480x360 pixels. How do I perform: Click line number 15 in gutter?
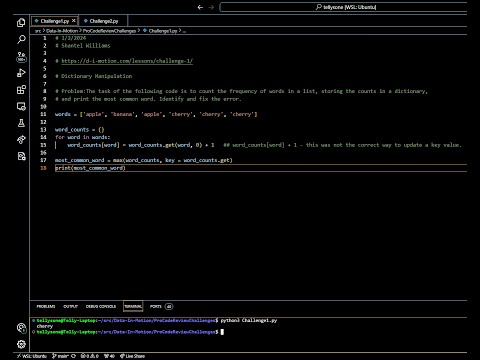tap(43, 145)
